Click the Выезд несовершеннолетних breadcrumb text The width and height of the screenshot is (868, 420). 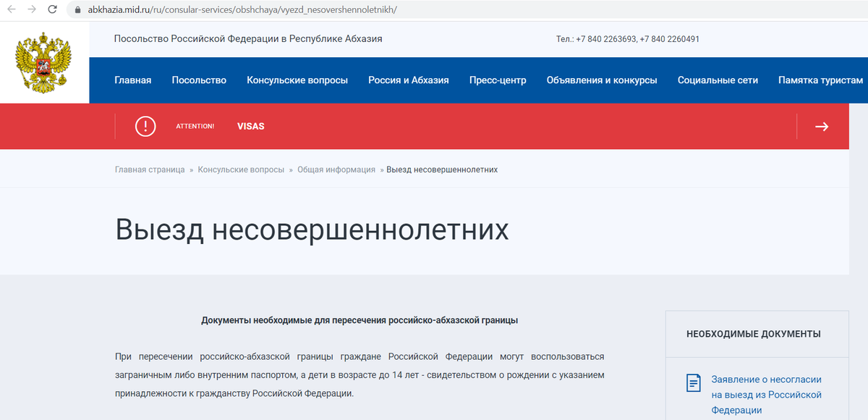(442, 169)
